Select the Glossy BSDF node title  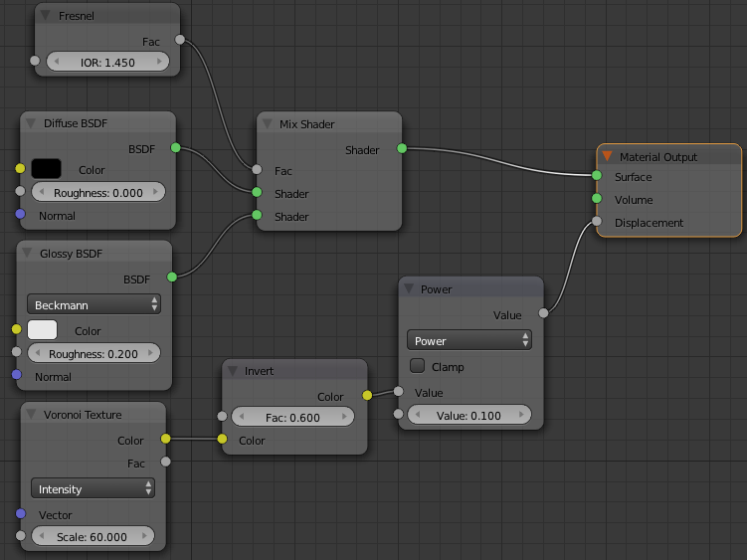coord(71,254)
